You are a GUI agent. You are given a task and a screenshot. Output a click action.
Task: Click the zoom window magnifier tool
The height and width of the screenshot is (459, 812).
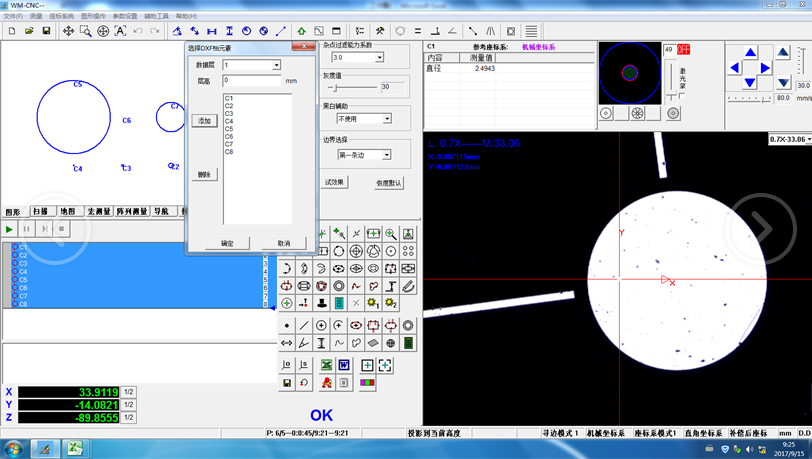click(x=86, y=31)
